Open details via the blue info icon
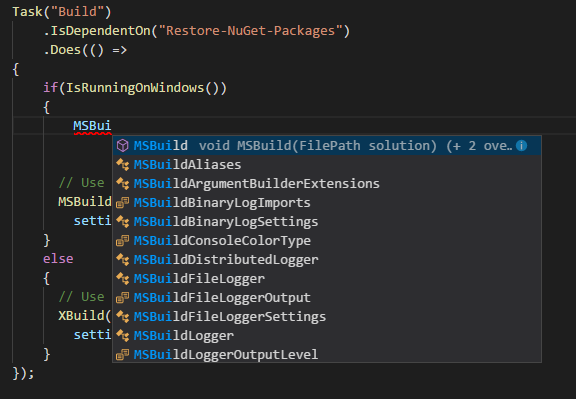Screen dimensions: 576x399 (522, 145)
